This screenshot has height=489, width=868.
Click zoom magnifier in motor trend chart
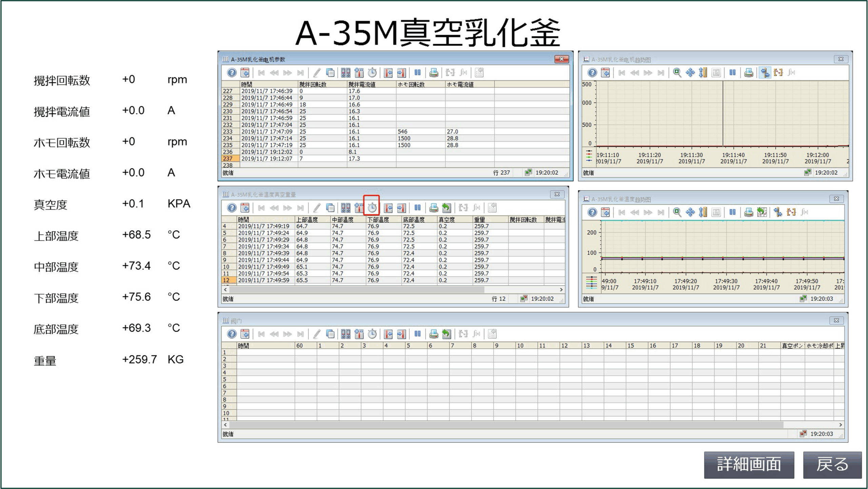coord(677,73)
